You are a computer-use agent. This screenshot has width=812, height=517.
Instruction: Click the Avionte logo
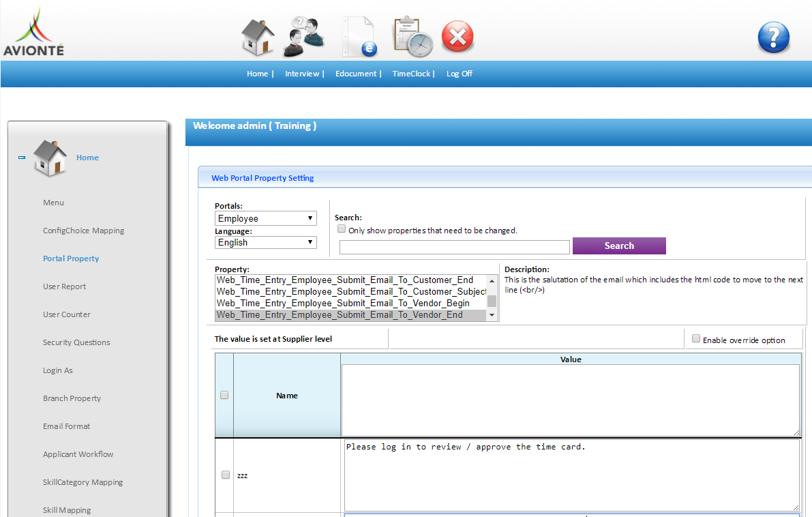(33, 32)
